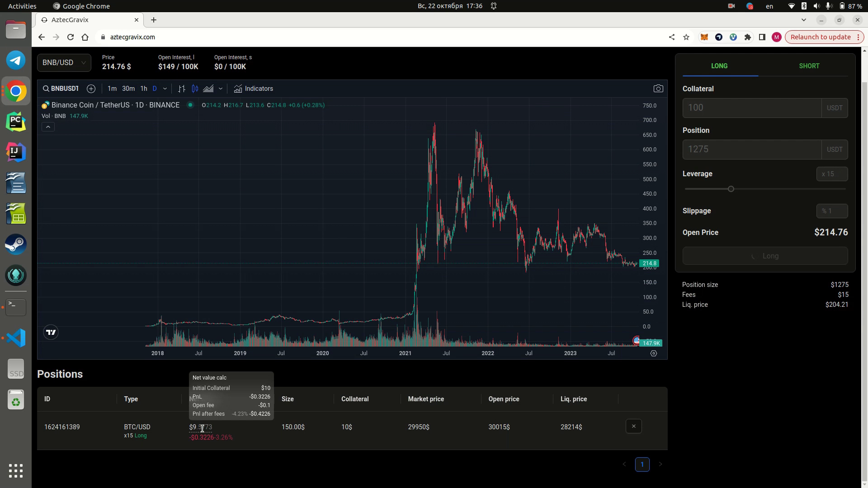
Task: Click the dark blue arrow extension icon
Action: tap(718, 37)
